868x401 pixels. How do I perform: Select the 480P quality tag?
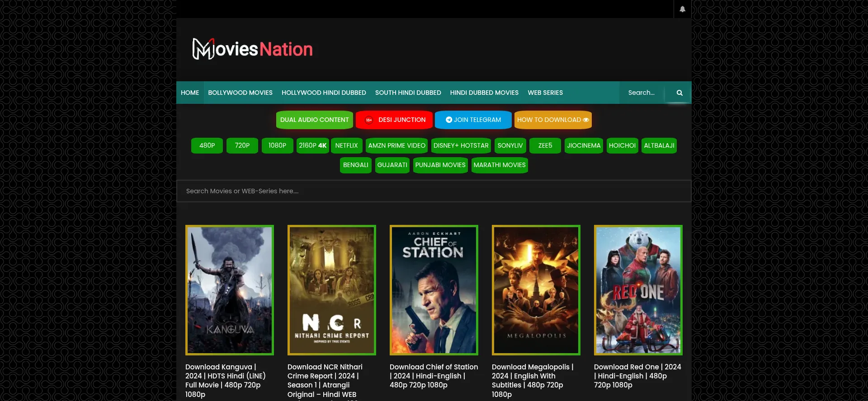pyautogui.click(x=207, y=145)
